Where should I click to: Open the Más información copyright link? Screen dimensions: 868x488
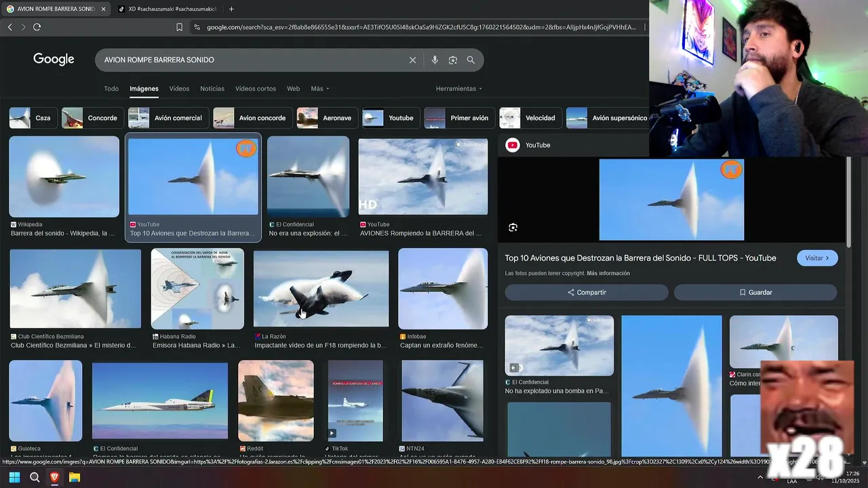click(x=608, y=273)
